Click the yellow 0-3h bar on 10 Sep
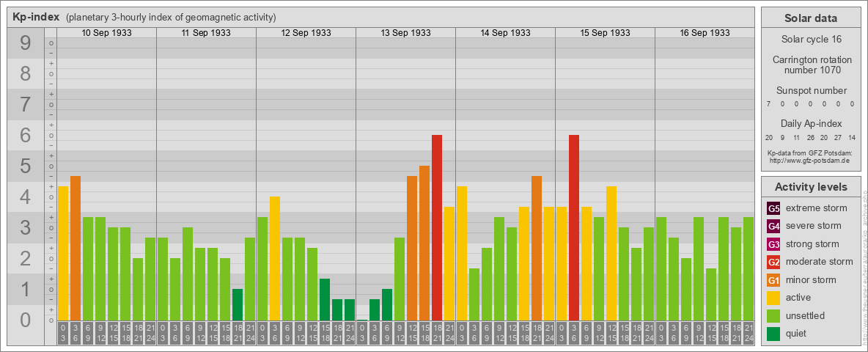 click(x=63, y=254)
